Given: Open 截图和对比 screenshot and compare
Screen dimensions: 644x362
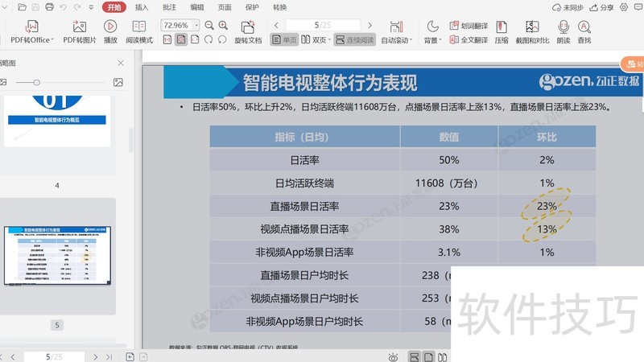Looking at the screenshot, I should (532, 32).
